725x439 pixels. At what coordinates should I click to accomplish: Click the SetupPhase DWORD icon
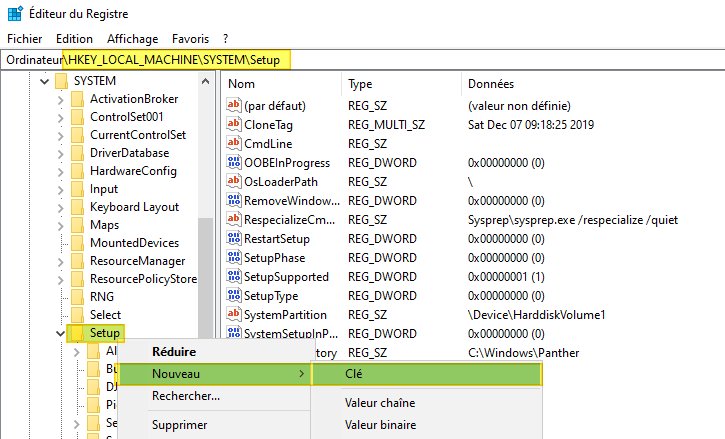(233, 256)
